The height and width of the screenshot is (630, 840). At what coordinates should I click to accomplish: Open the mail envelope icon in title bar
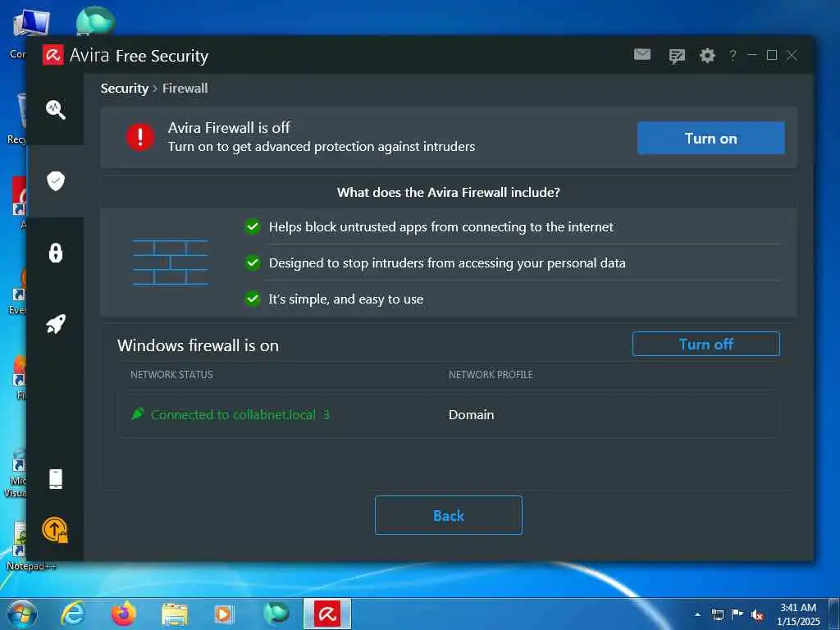coord(641,54)
